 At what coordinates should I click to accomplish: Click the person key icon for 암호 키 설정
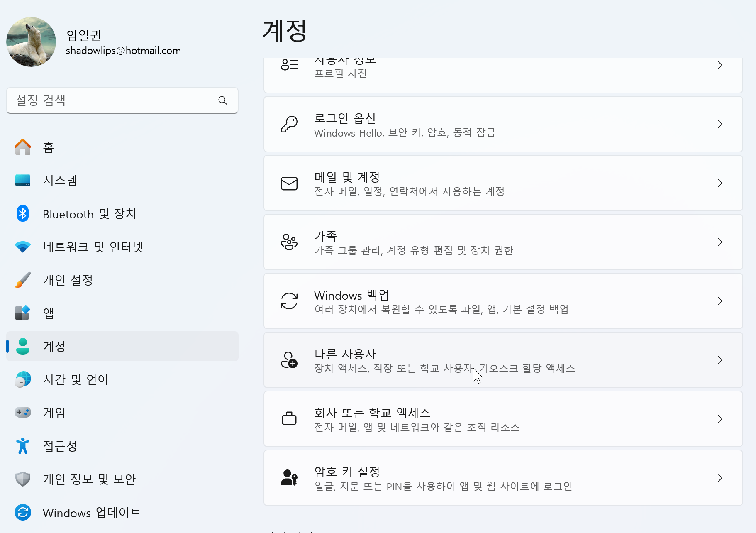tap(289, 477)
